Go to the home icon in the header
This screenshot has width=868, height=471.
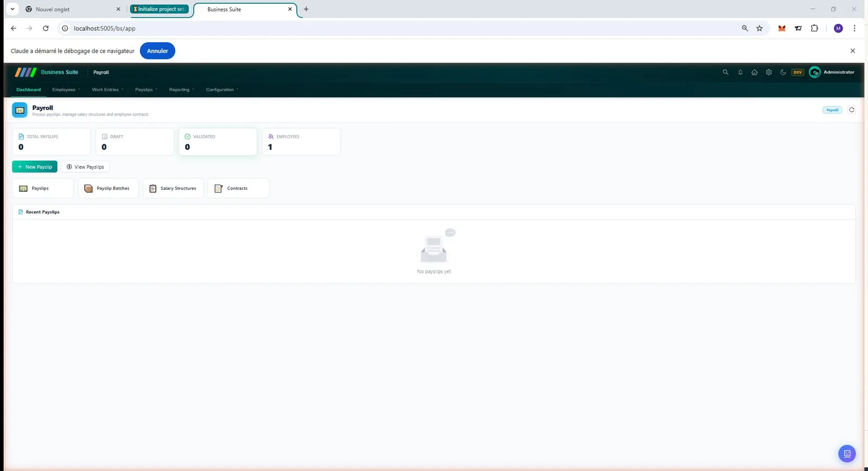click(754, 72)
